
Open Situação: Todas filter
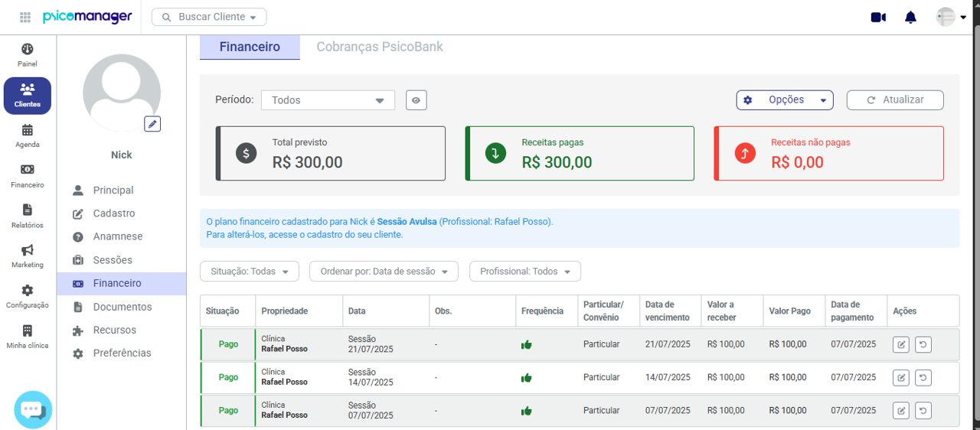[250, 271]
